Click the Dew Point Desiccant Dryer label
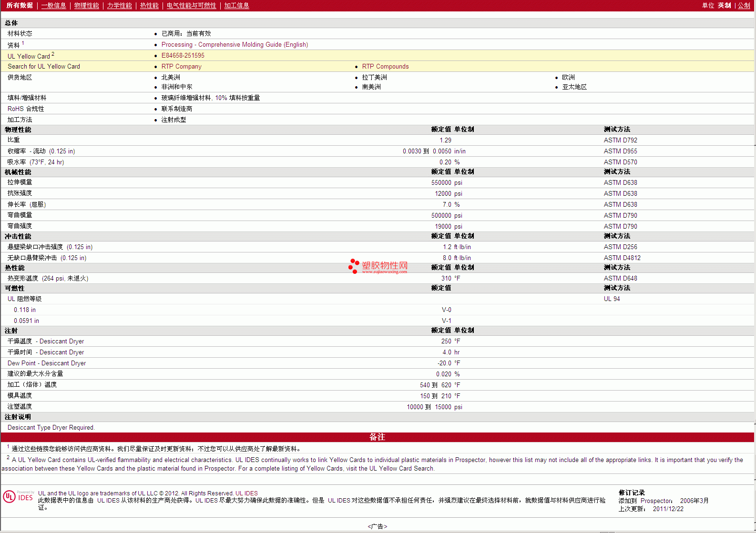 pyautogui.click(x=47, y=363)
